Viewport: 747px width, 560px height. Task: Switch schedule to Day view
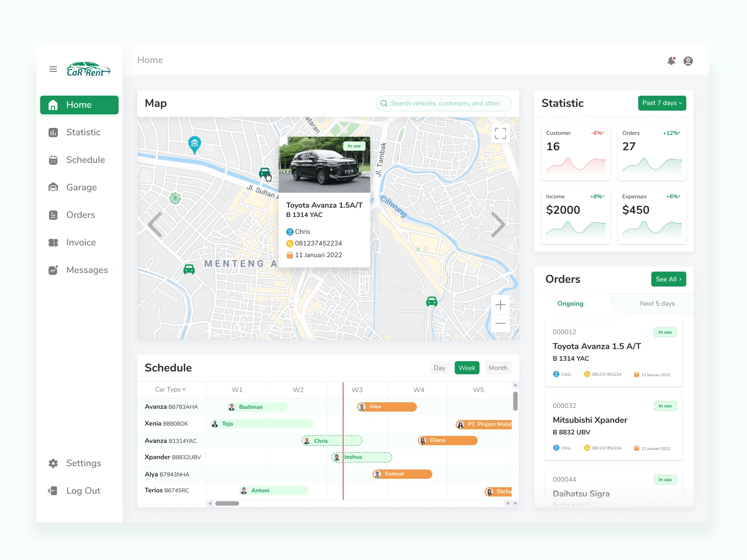[439, 368]
